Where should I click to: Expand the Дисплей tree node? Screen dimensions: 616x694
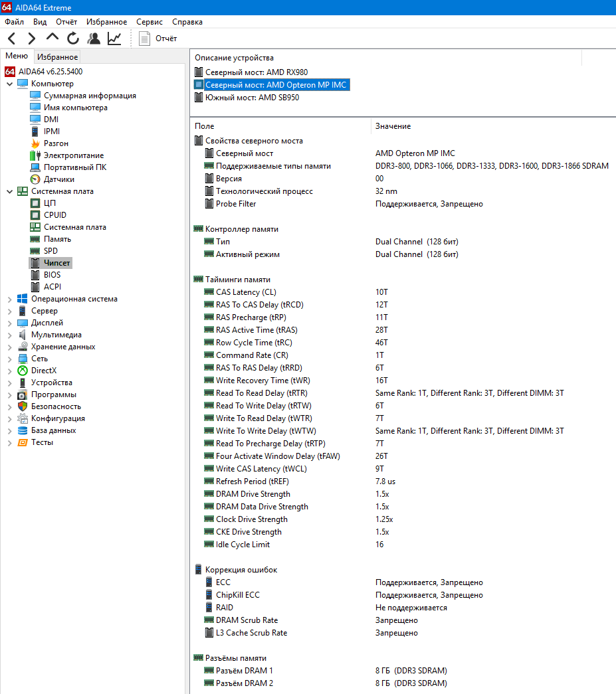[10, 323]
